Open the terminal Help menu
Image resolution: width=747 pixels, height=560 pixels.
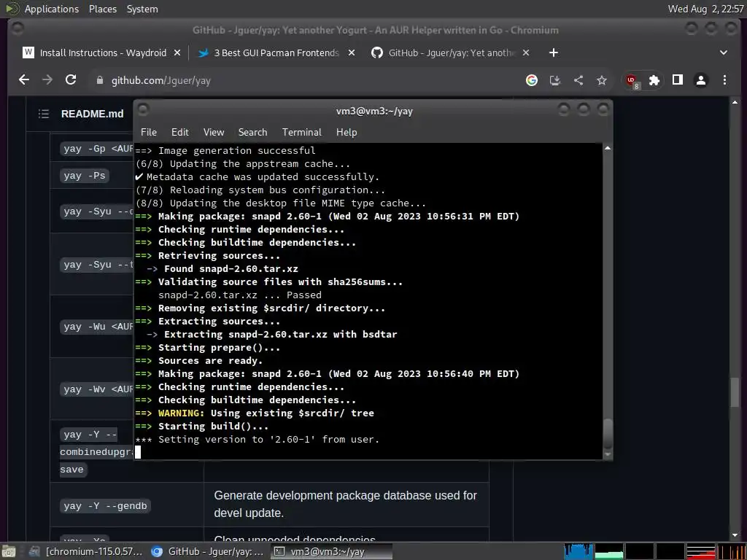click(x=347, y=133)
